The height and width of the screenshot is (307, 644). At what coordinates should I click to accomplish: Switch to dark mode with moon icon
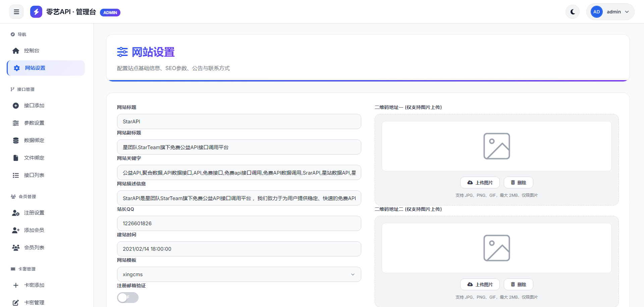pos(573,12)
